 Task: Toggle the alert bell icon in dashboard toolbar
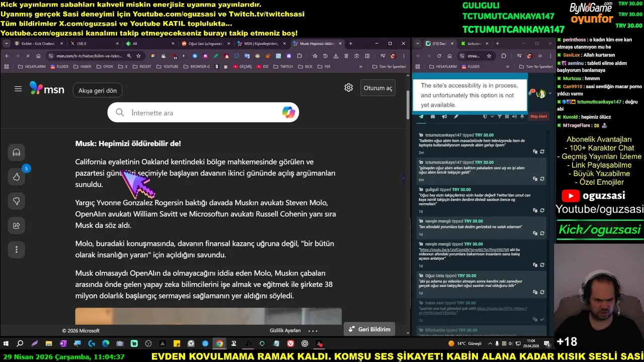[x=521, y=117]
